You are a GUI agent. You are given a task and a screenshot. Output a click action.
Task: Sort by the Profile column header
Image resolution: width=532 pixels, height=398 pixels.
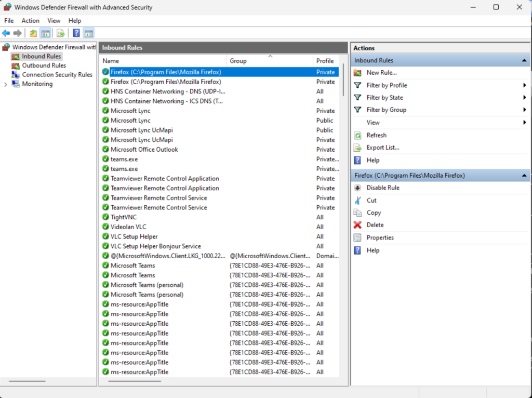326,61
